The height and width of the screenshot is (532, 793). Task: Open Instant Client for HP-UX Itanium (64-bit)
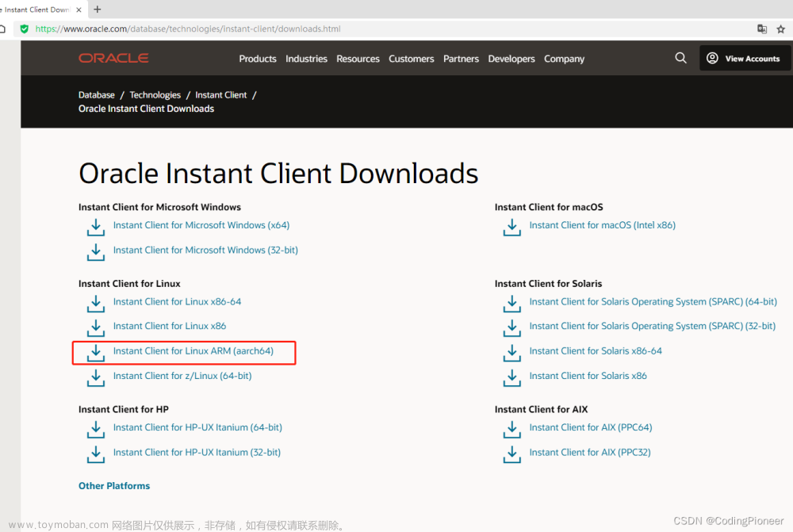coord(197,427)
